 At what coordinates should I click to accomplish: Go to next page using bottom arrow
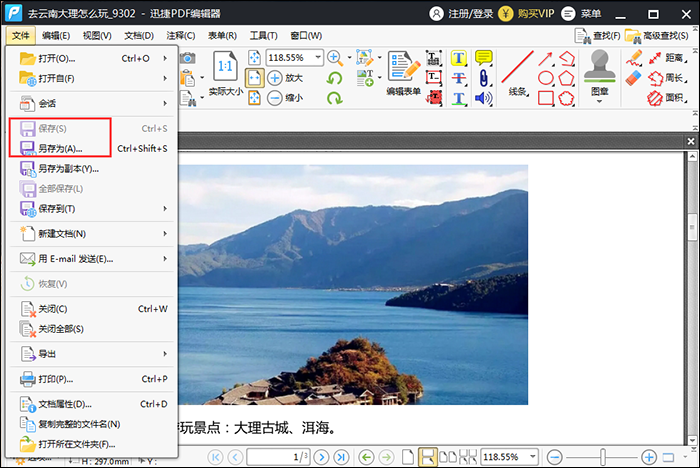tap(322, 457)
